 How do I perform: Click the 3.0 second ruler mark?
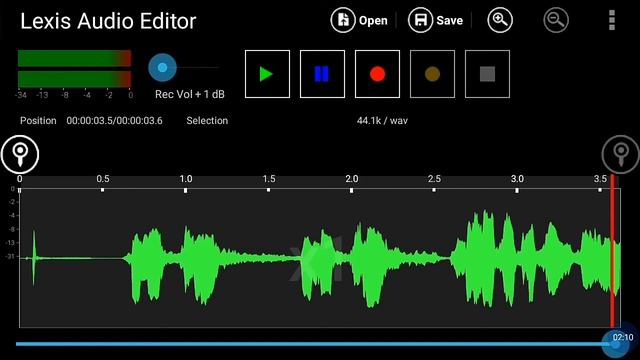517,179
